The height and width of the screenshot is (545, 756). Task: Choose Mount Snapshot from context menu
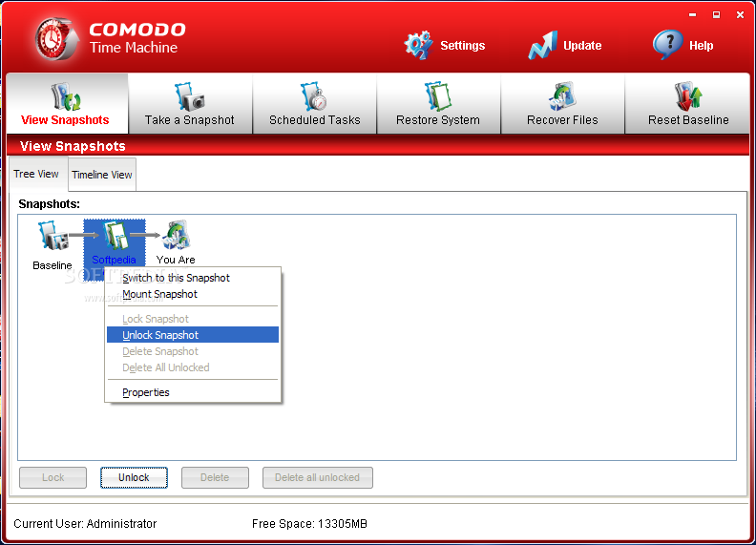[x=193, y=294]
